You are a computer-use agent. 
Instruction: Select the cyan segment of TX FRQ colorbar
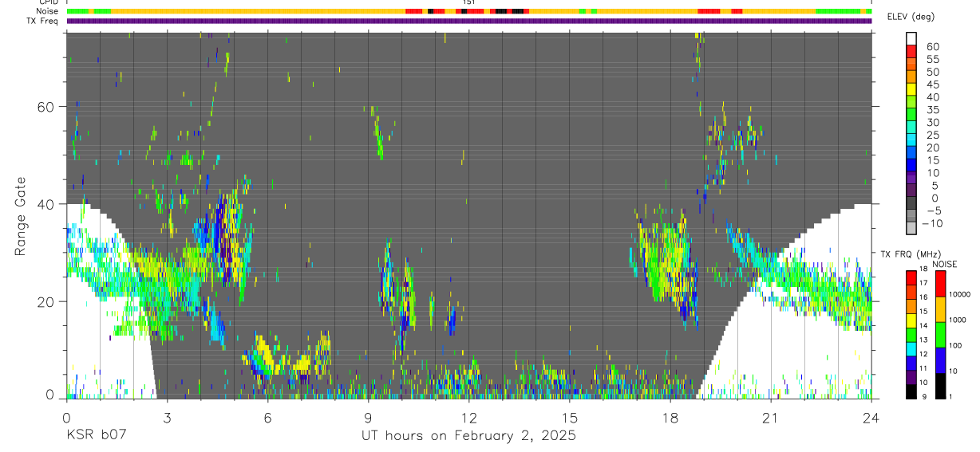[x=911, y=349]
